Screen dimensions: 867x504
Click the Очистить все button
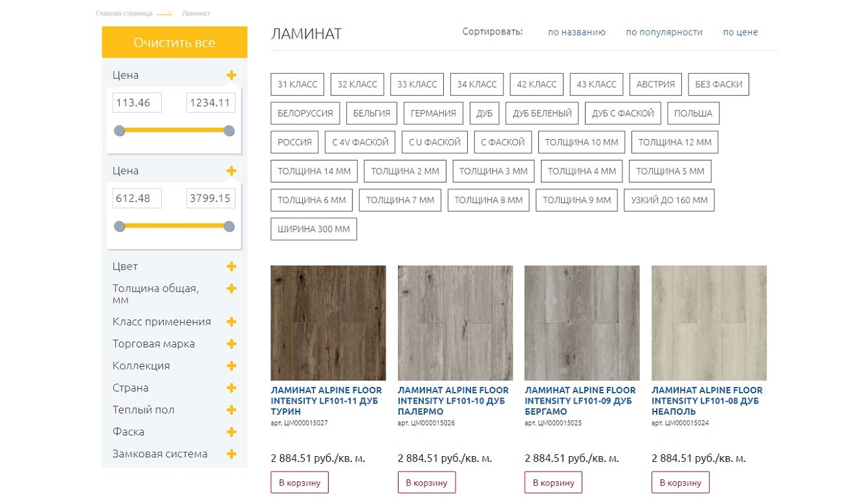175,43
